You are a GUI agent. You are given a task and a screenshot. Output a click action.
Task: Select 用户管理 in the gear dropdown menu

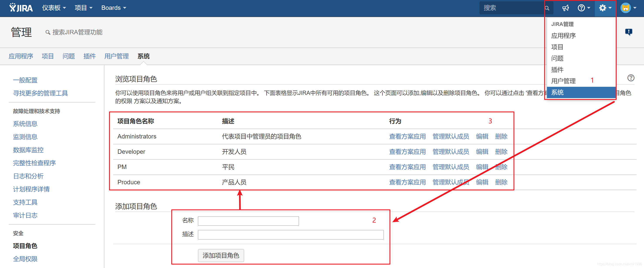(x=563, y=81)
